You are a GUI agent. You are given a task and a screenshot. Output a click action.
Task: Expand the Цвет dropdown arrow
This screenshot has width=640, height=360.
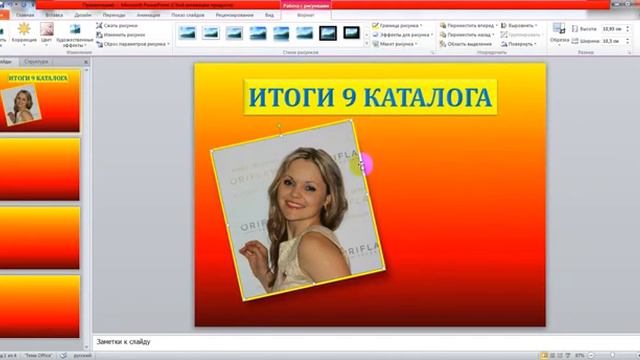[x=47, y=44]
